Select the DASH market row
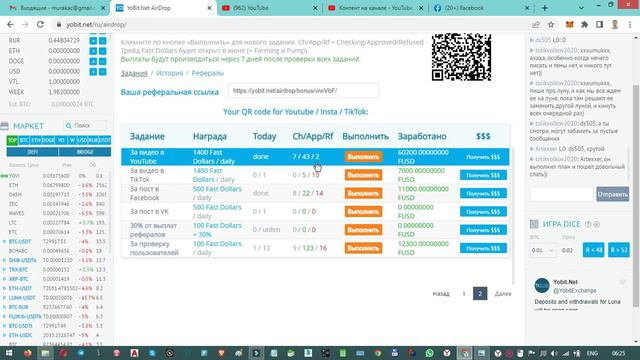The width and height of the screenshot is (640, 360). tap(55, 195)
